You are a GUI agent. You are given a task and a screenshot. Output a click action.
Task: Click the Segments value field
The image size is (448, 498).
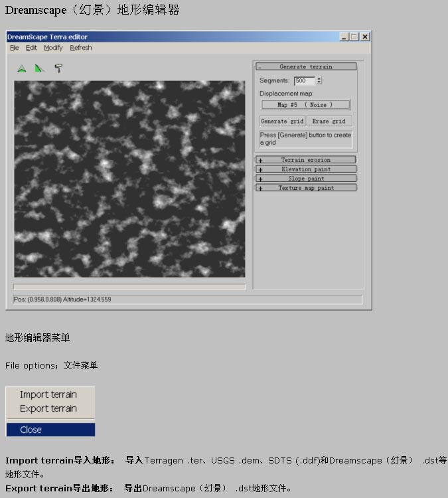(x=304, y=80)
